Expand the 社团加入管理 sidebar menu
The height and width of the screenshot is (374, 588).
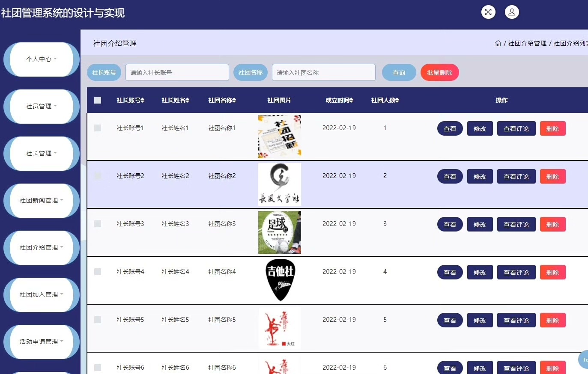(x=42, y=295)
